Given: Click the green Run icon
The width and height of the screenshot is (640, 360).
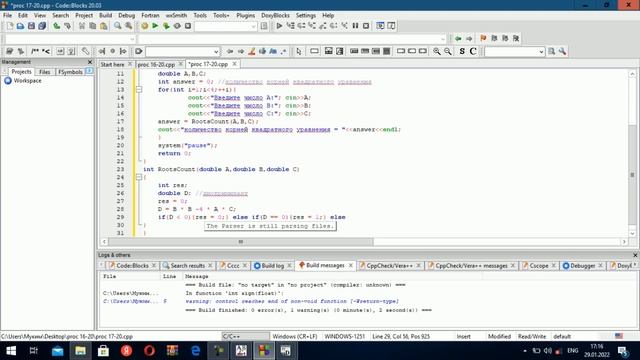Looking at the screenshot, I should coord(155,26).
